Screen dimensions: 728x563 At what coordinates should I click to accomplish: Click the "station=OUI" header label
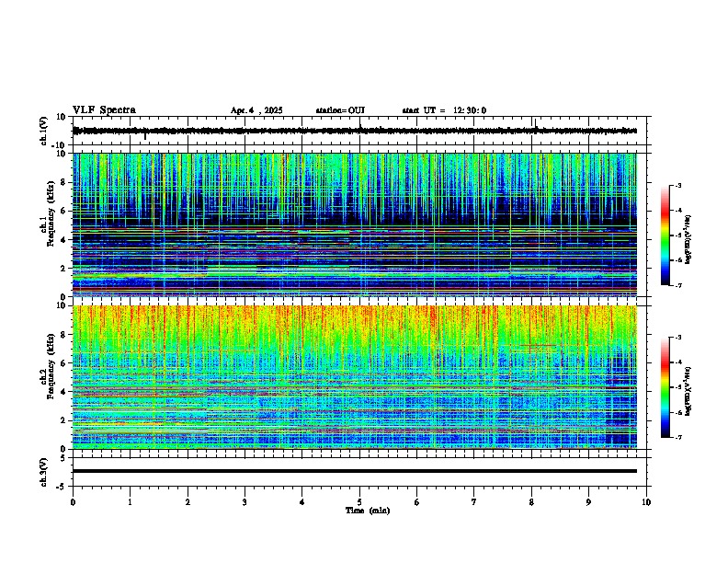340,110
